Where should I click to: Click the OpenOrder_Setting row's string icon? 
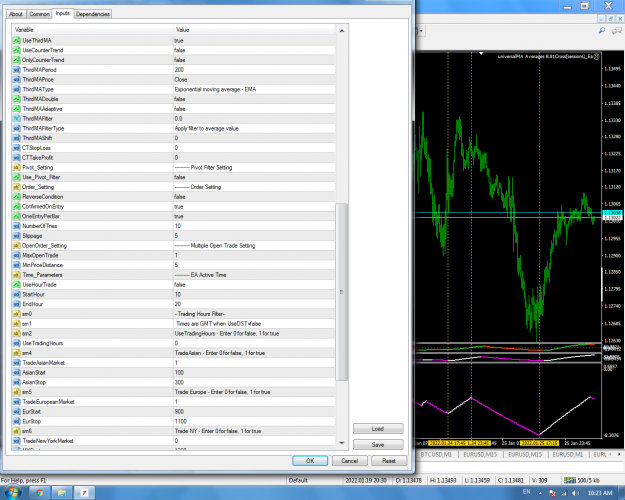pyautogui.click(x=16, y=246)
